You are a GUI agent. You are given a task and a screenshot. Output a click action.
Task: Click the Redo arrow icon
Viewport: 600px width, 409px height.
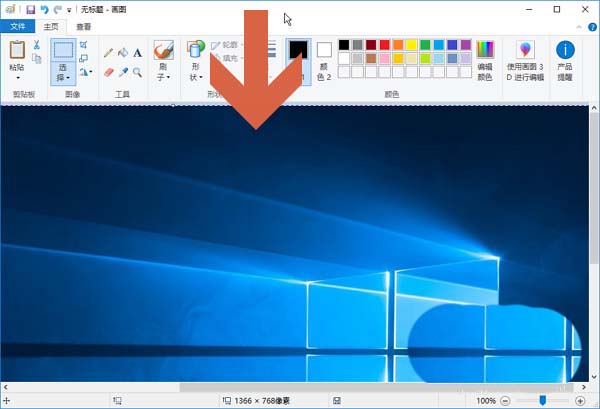click(x=58, y=10)
